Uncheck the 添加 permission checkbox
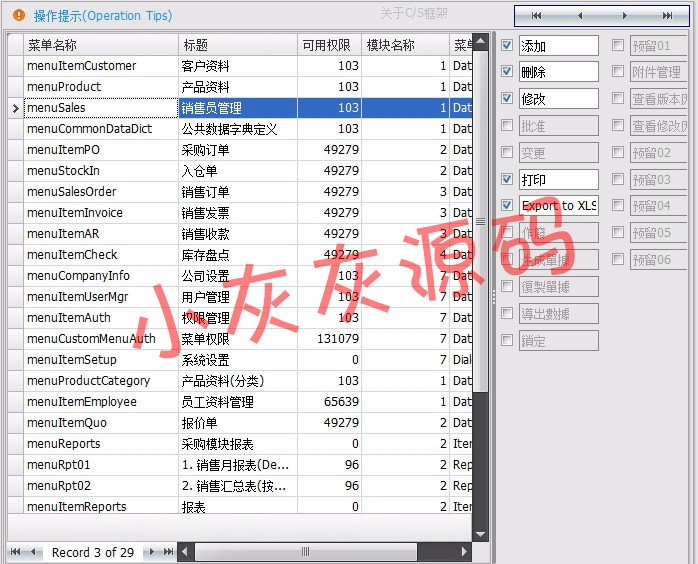This screenshot has width=698, height=564. (x=507, y=45)
